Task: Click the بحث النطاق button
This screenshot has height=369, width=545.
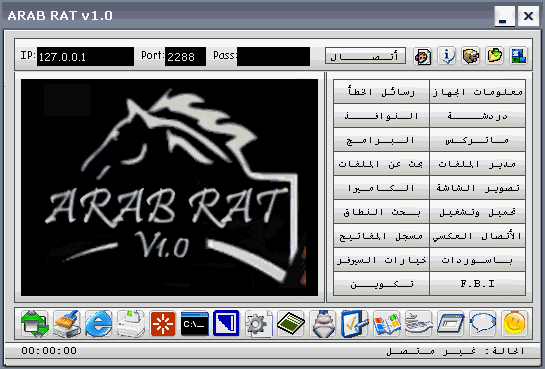Action: pos(381,211)
